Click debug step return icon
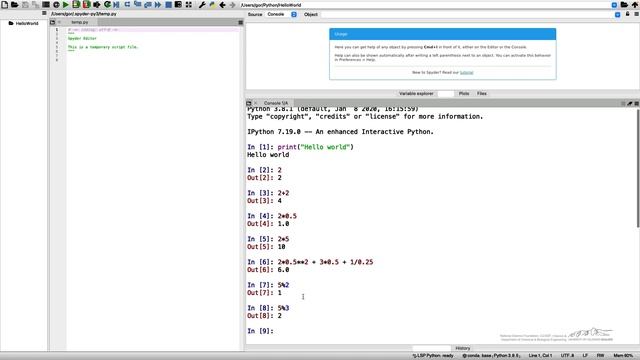Screen dimensions: 640x360 tap(148, 5)
